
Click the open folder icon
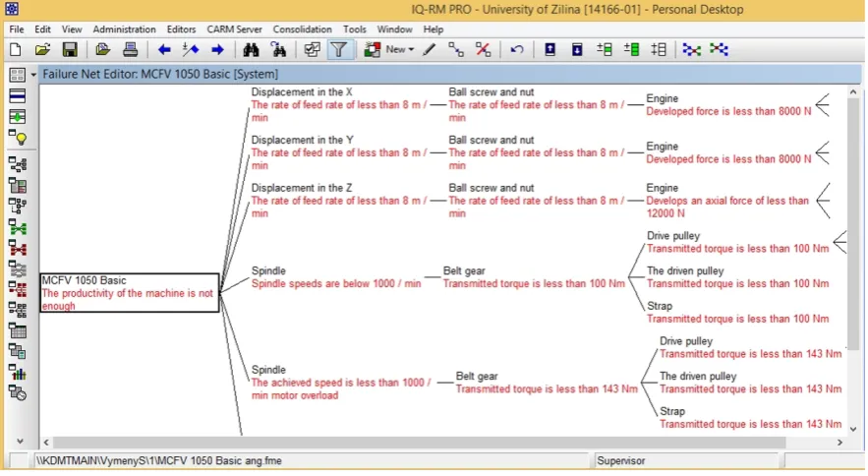pyautogui.click(x=42, y=50)
